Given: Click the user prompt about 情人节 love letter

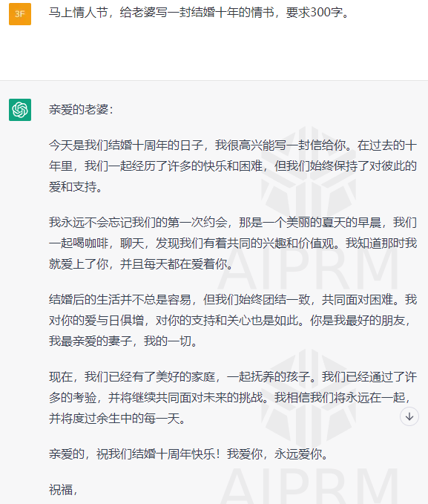Looking at the screenshot, I should [x=199, y=13].
